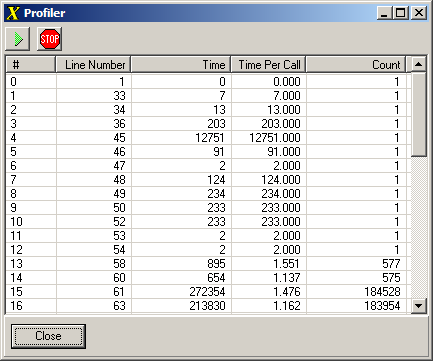Image resolution: width=433 pixels, height=361 pixels.
Task: Click line number 47 in row 6
Action: click(119, 166)
